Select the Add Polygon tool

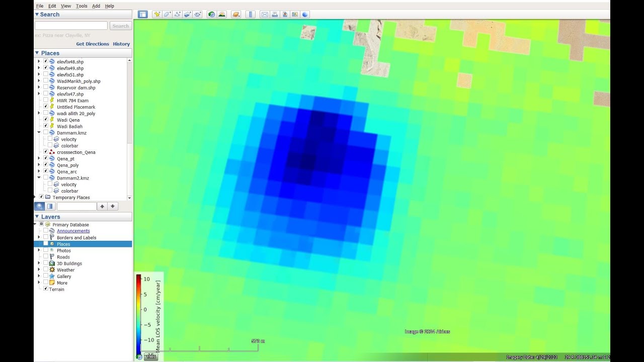tap(167, 15)
